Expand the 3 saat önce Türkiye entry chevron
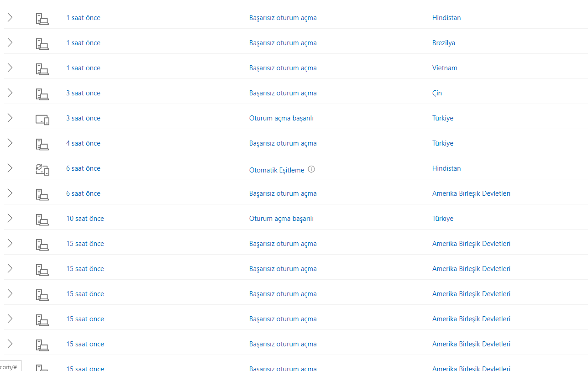 (x=10, y=118)
